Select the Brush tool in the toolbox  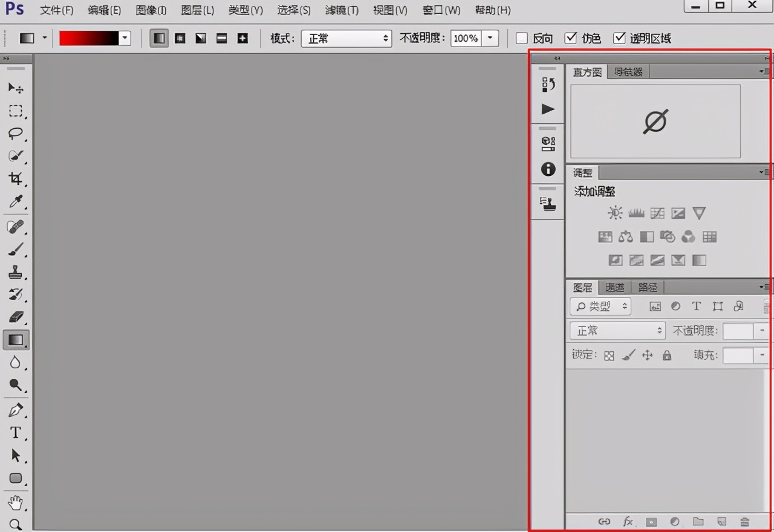(16, 250)
